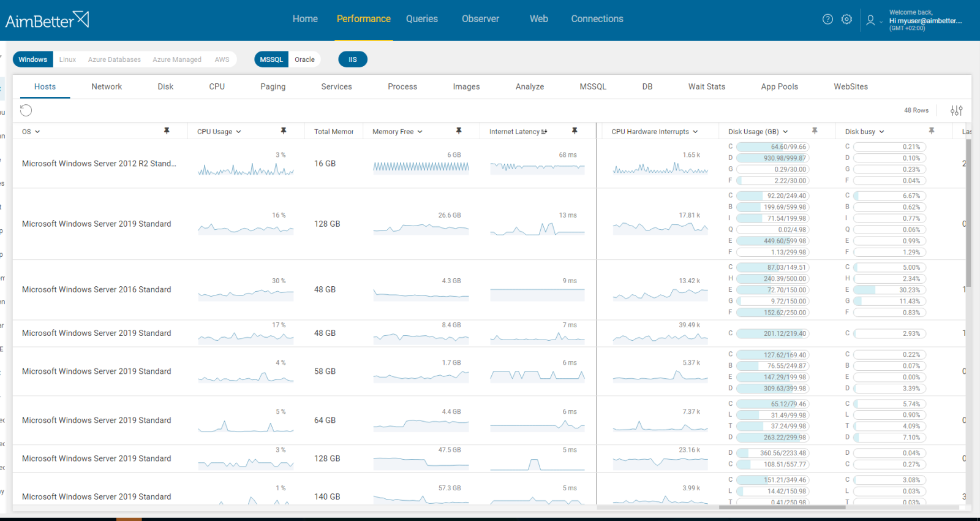The height and width of the screenshot is (521, 980).
Task: Select the Linux platform filter
Action: coord(67,59)
